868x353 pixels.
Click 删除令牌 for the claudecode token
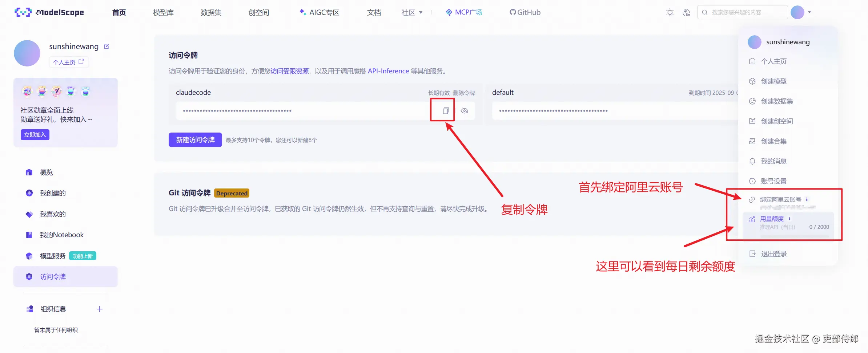pos(464,93)
